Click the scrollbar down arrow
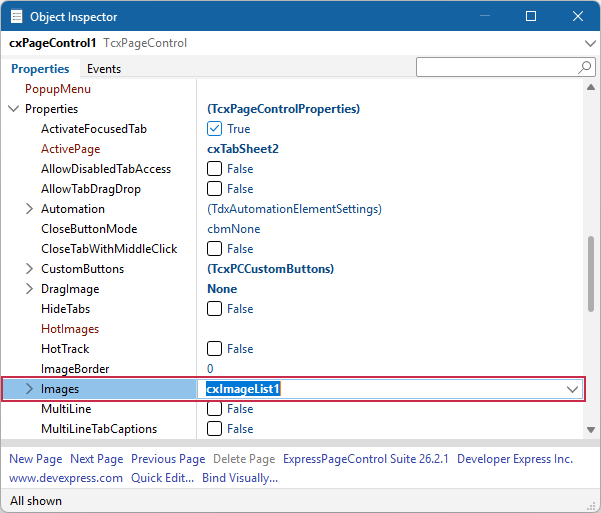This screenshot has width=601, height=513. pyautogui.click(x=591, y=430)
